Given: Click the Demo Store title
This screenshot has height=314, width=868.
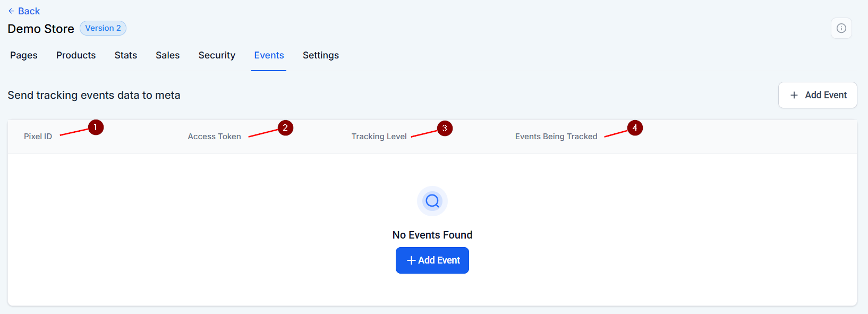Looking at the screenshot, I should click(x=41, y=29).
